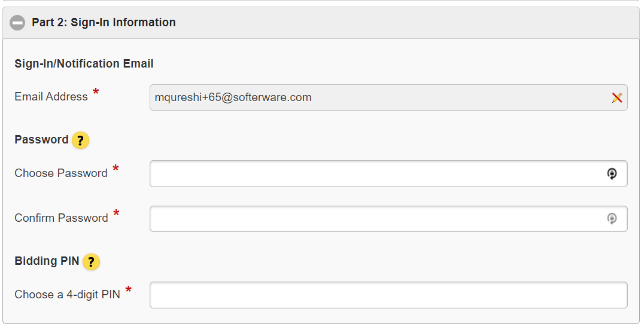Image resolution: width=644 pixels, height=330 pixels.
Task: Click password manager icon in Confirm Password field
Action: point(612,218)
